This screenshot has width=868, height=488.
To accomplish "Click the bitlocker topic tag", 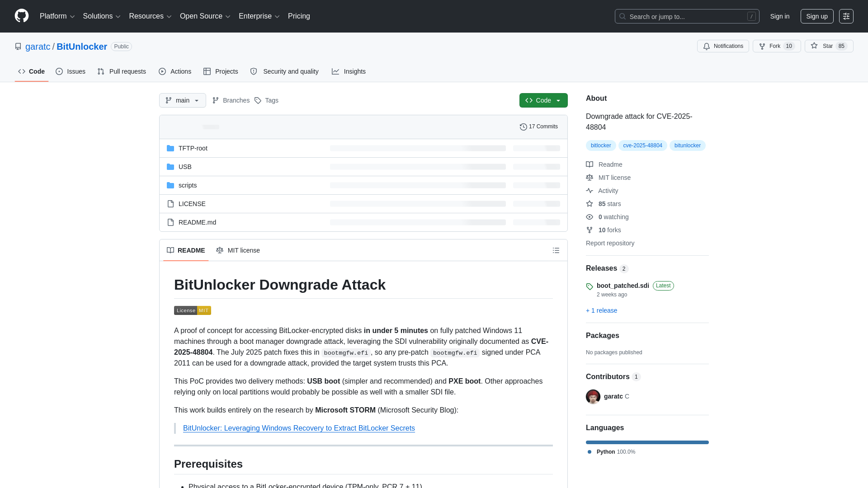I will (x=601, y=145).
